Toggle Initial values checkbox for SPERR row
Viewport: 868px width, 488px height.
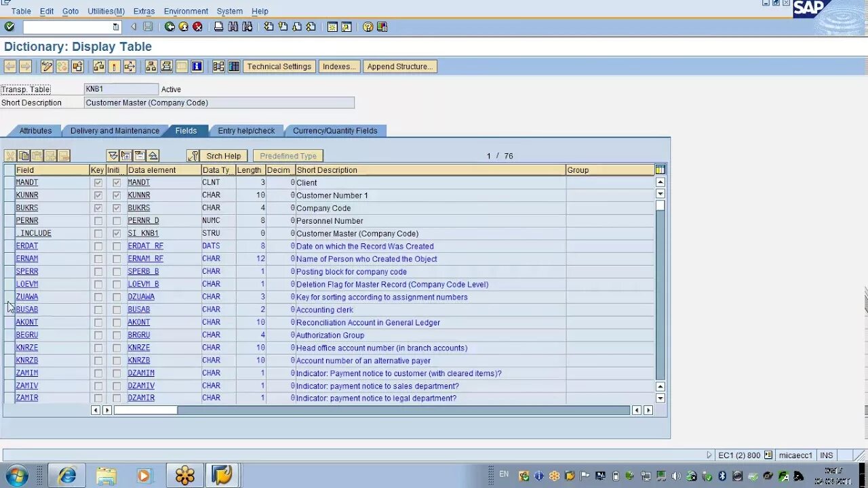[117, 271]
